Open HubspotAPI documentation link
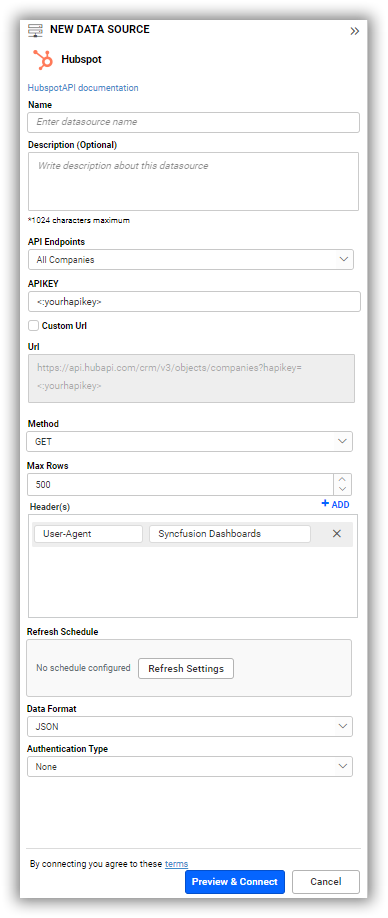The width and height of the screenshot is (388, 918). click(x=83, y=88)
